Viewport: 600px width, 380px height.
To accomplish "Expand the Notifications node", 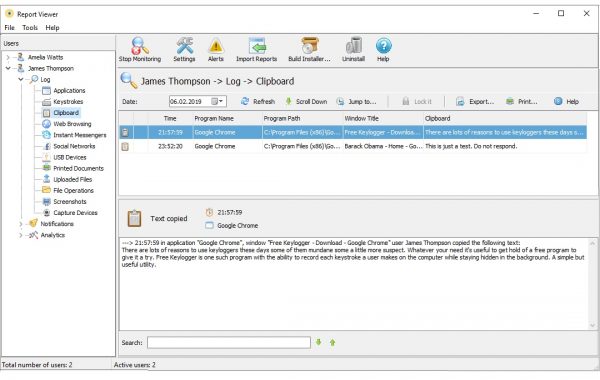I will point(21,224).
